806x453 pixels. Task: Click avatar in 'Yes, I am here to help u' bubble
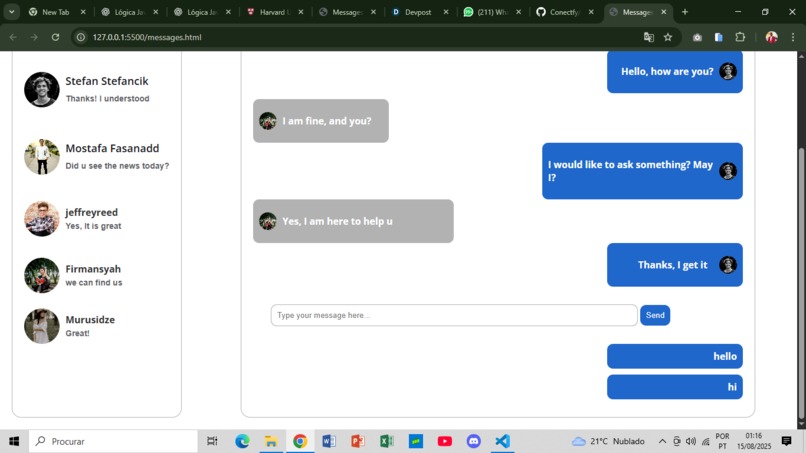click(267, 221)
